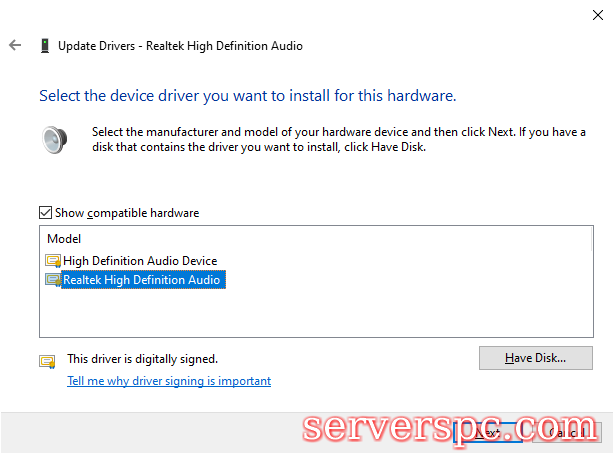Select Realtek High Definition Audio model
614x454 pixels.
tap(141, 280)
